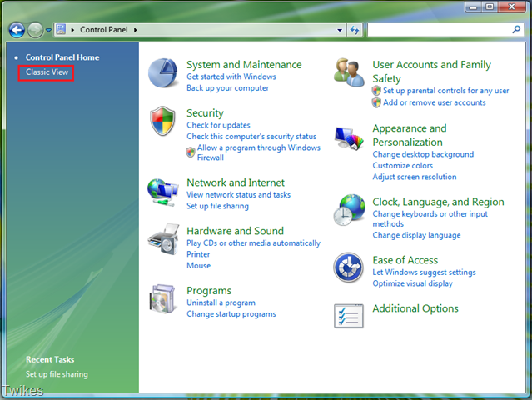This screenshot has height=400, width=532.
Task: Expand arrow after Control Panel in address bar
Action: pos(136,30)
